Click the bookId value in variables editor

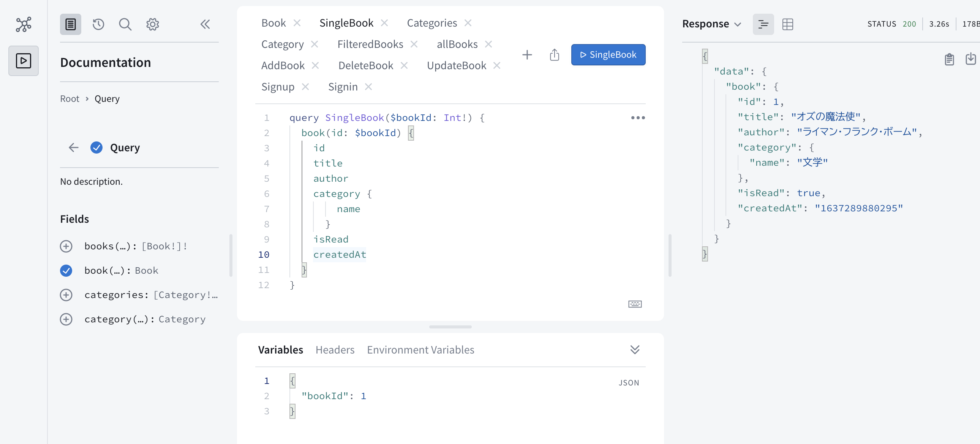tap(363, 396)
